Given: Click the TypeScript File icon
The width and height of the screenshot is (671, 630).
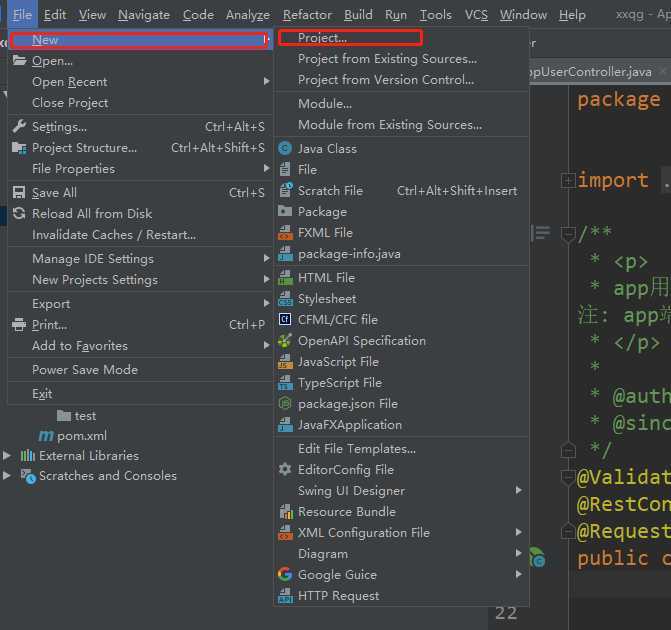Looking at the screenshot, I should pos(285,383).
